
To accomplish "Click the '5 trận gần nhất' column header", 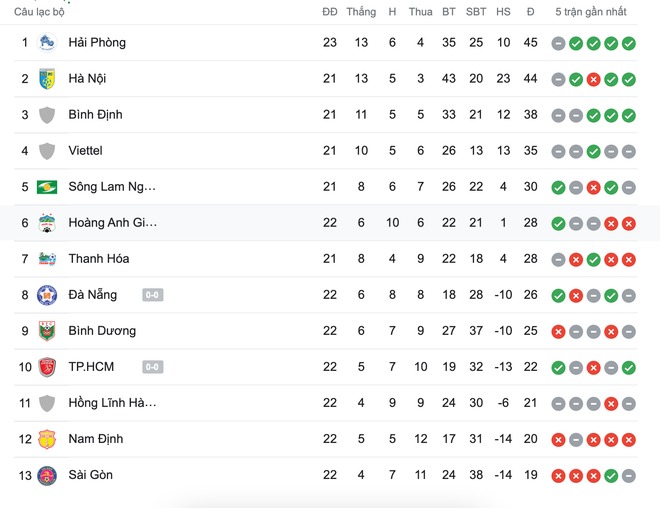I will (x=591, y=12).
